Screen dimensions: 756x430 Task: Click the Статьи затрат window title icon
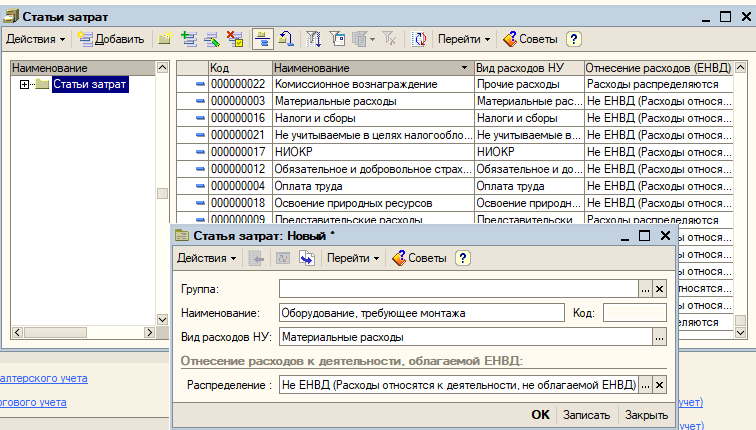(x=11, y=16)
